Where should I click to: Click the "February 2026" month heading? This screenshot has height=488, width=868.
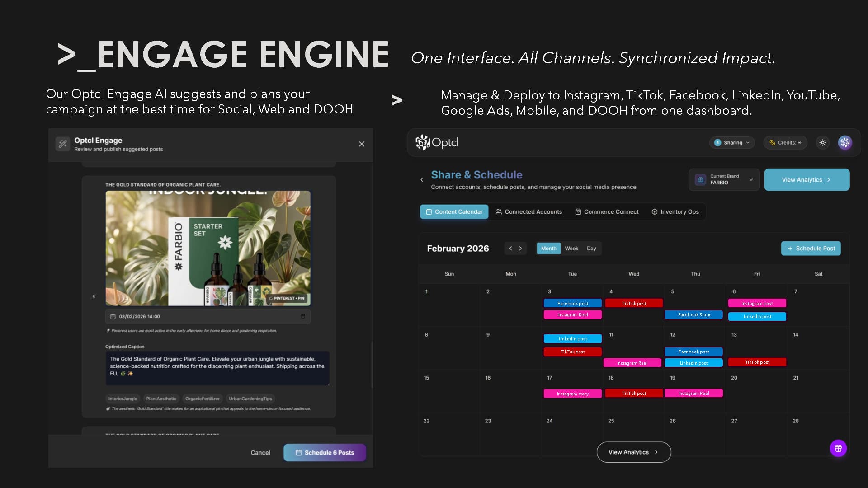pos(458,249)
